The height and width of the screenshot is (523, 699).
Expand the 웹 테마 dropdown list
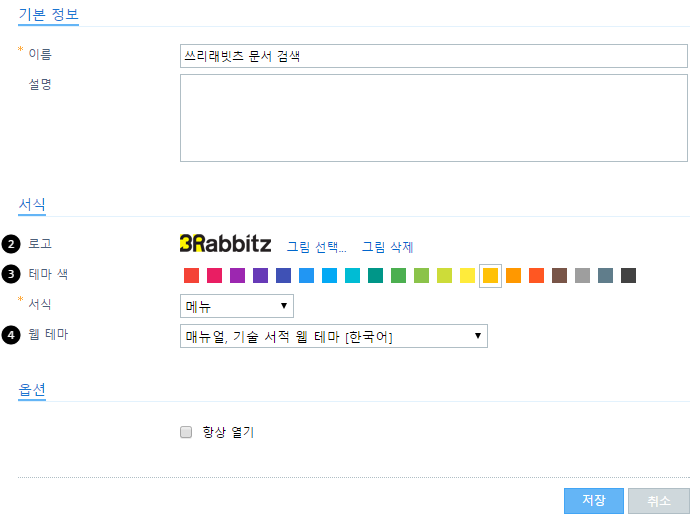click(x=333, y=336)
